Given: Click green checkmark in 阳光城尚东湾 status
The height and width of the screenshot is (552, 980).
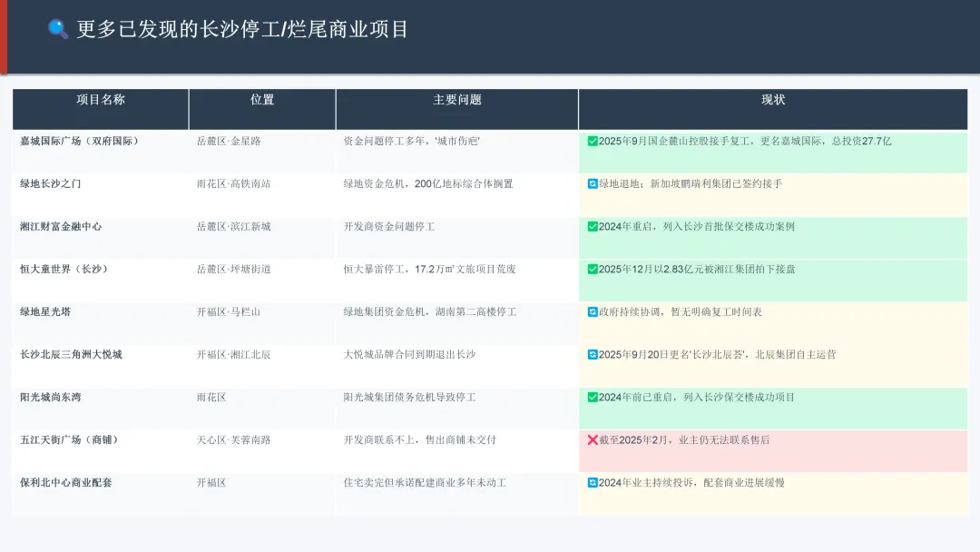Looking at the screenshot, I should pyautogui.click(x=593, y=397).
